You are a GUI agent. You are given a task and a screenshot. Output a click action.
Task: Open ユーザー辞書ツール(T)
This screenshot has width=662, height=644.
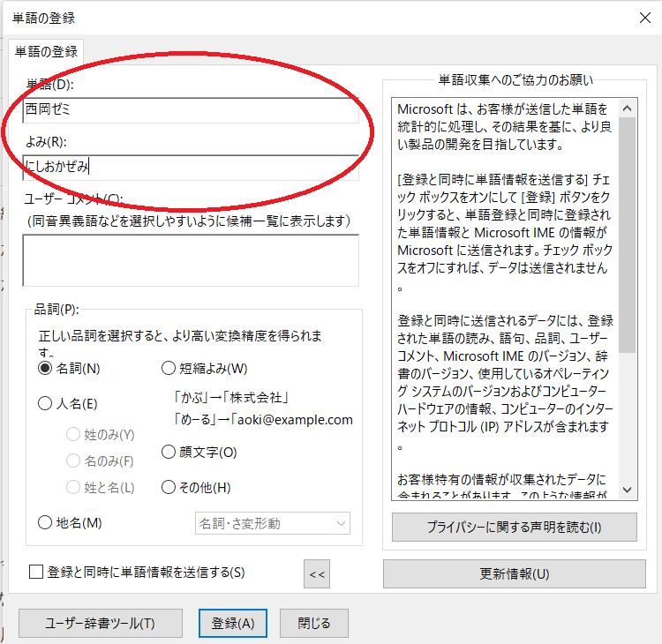[101, 623]
